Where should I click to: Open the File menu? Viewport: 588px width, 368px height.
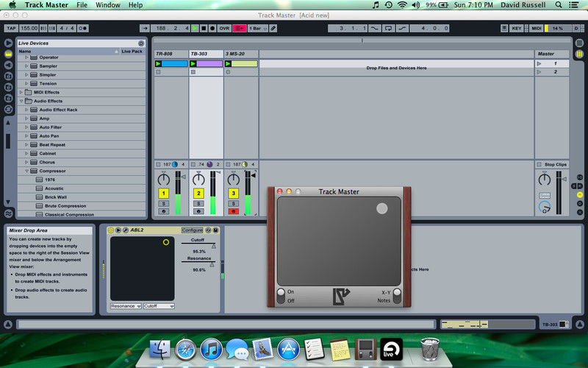click(x=82, y=5)
